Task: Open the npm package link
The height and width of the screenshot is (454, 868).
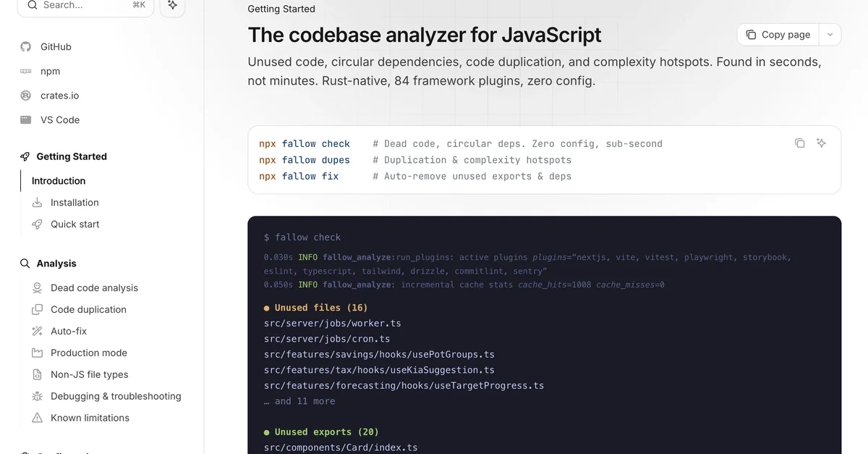Action: (50, 72)
